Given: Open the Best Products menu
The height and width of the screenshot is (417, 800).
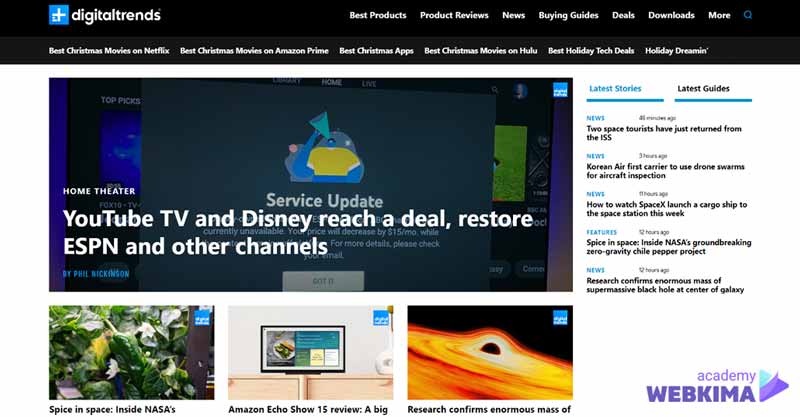Looking at the screenshot, I should [x=378, y=15].
